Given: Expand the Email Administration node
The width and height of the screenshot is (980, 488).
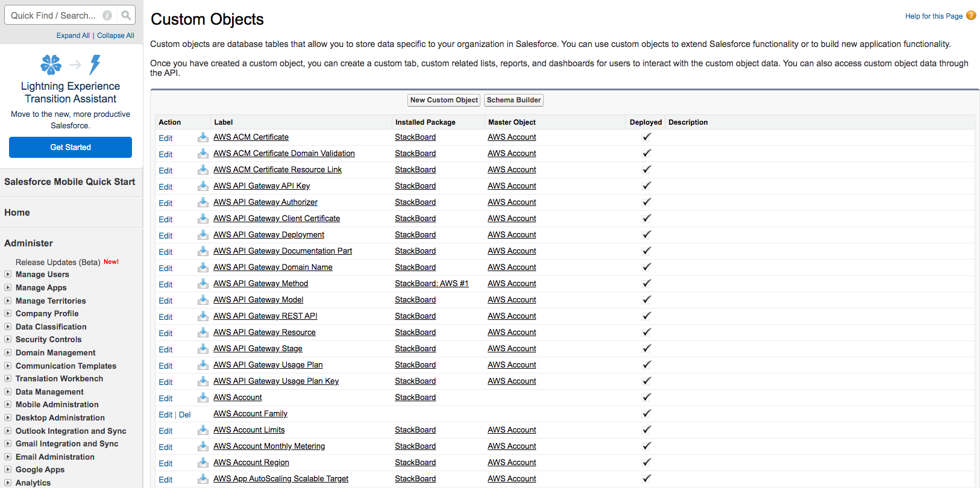Looking at the screenshot, I should click(8, 457).
